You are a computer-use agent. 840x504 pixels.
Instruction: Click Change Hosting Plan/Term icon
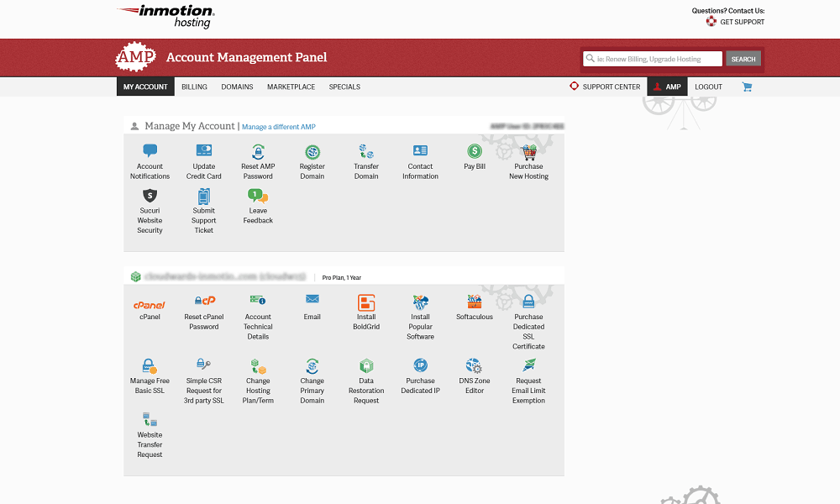coord(258,366)
